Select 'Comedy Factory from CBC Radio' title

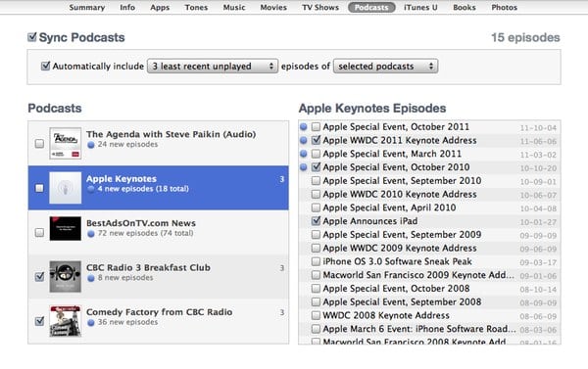point(160,311)
